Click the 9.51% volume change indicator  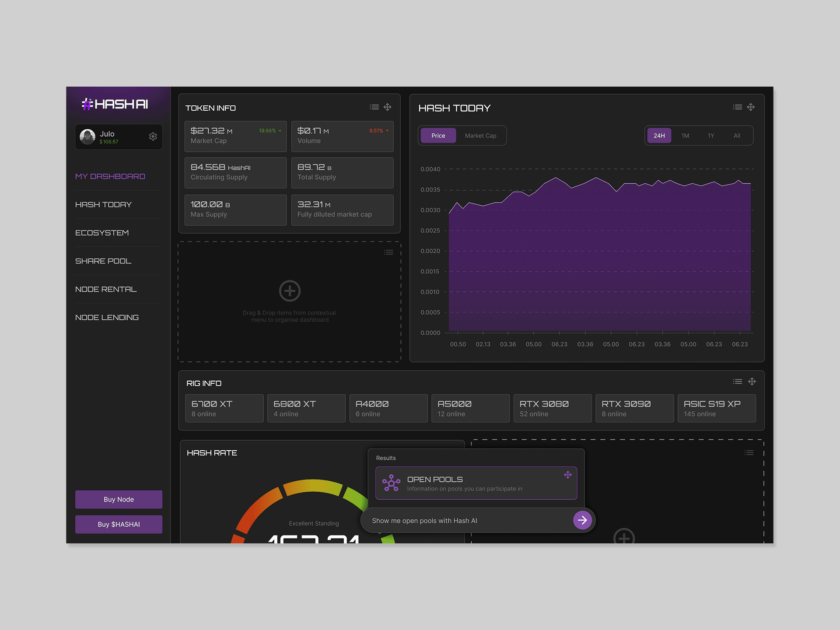point(379,131)
